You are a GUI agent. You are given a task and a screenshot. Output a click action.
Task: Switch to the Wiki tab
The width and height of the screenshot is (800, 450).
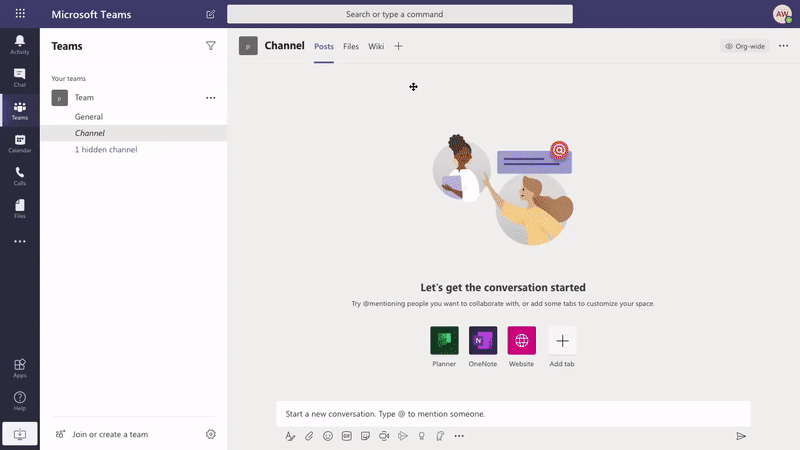376,46
